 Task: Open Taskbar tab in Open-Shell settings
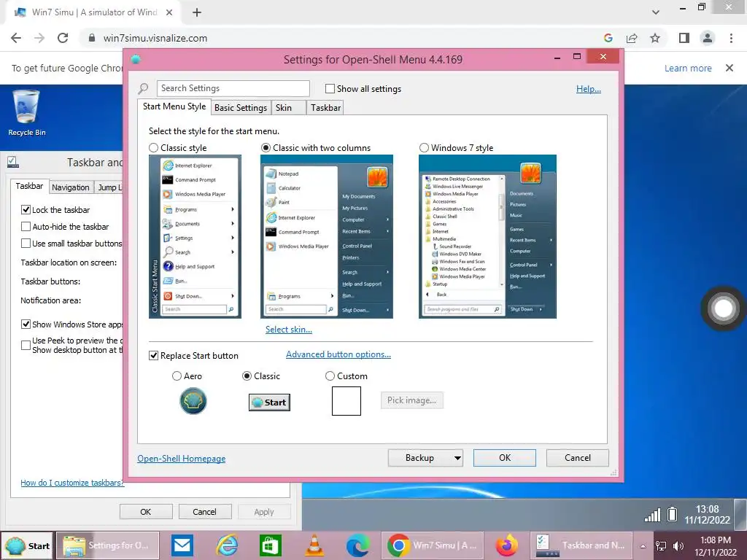[x=325, y=108]
